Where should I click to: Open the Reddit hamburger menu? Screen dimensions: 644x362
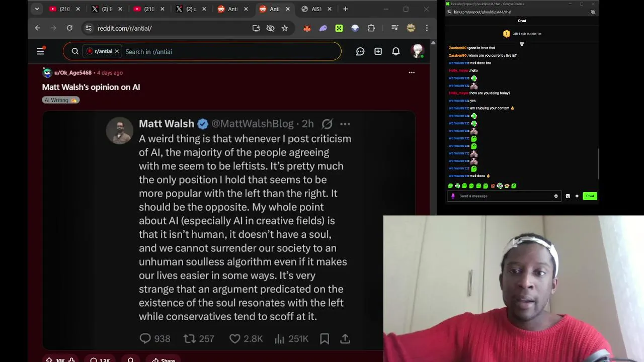click(40, 51)
